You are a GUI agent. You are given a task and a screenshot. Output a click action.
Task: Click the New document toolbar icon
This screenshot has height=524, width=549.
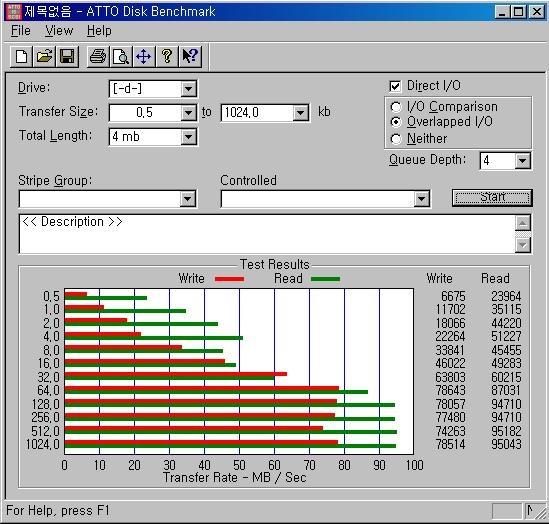[x=21, y=57]
